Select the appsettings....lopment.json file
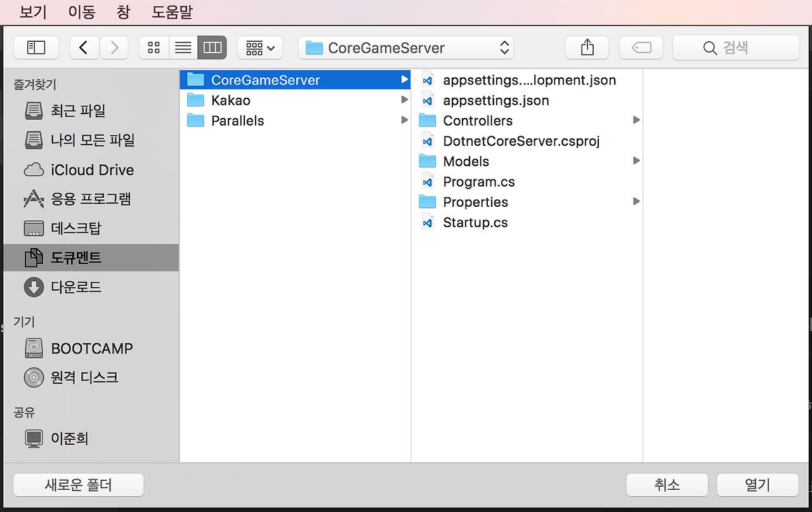This screenshot has height=512, width=812. point(528,80)
